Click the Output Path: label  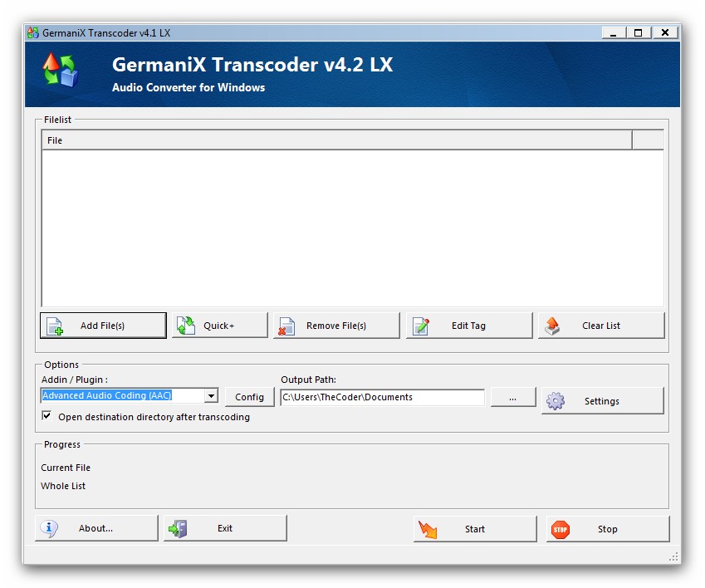click(x=308, y=380)
